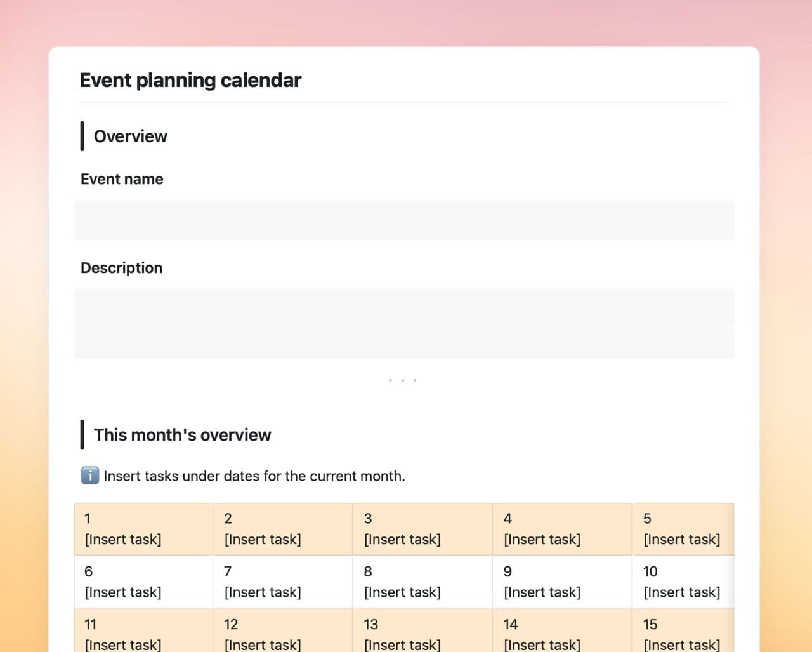Click Insert task under day 10
This screenshot has width=812, height=652.
(681, 592)
